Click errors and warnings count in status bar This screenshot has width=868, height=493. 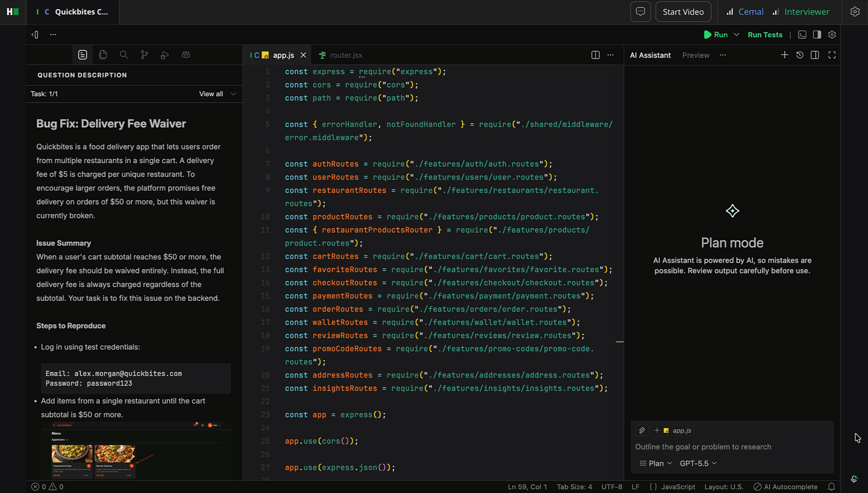pos(47,487)
